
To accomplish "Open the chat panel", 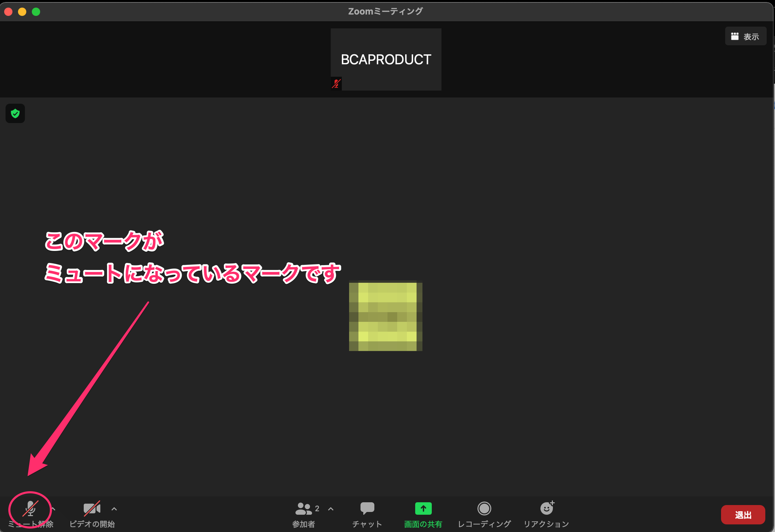I will [367, 509].
